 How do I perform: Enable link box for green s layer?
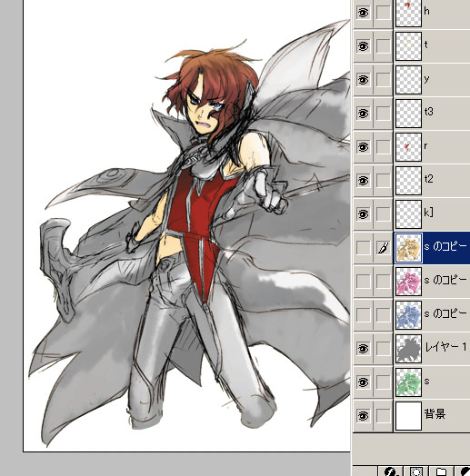point(383,382)
